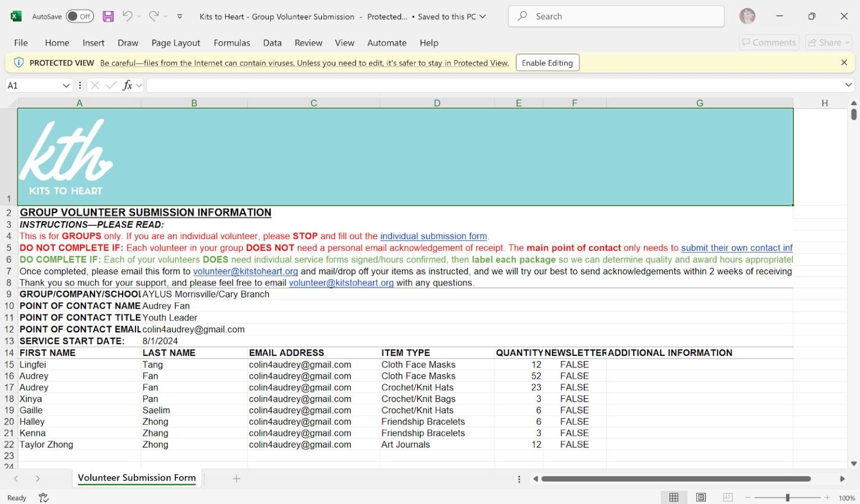Close the Protected View message bar

click(844, 63)
